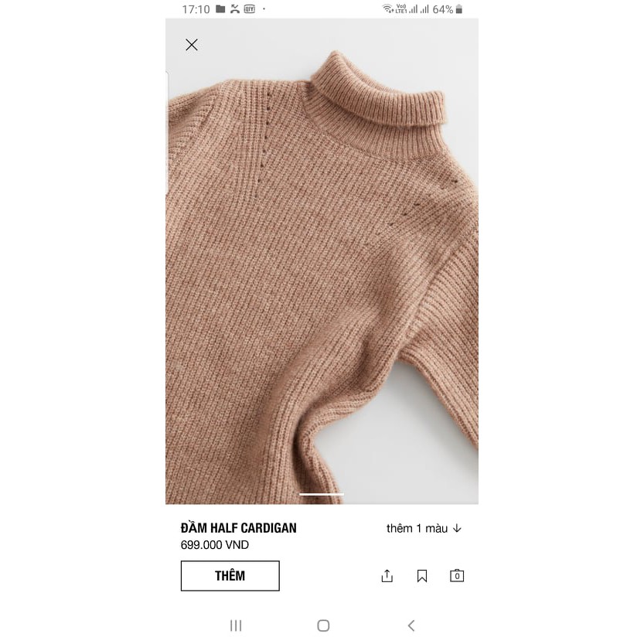
Task: Open the ĐẦM HALF CARDIGAN product title
Action: [x=239, y=528]
